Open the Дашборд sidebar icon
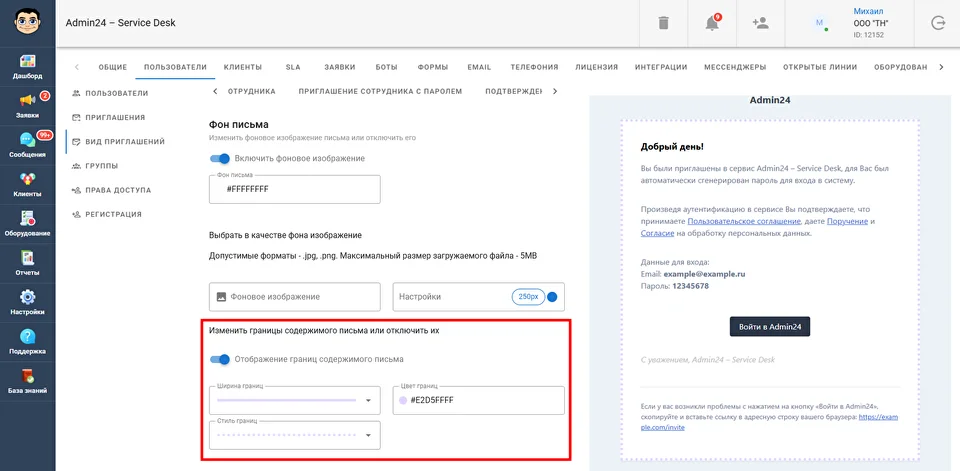The width and height of the screenshot is (960, 471). [28, 61]
